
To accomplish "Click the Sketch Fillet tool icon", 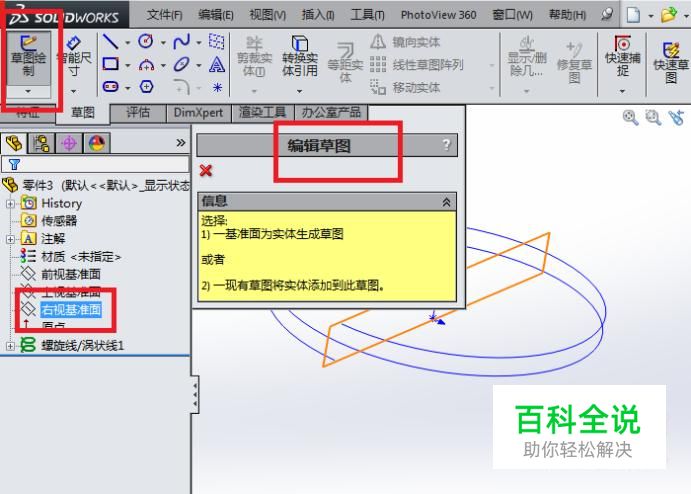I will click(x=181, y=87).
